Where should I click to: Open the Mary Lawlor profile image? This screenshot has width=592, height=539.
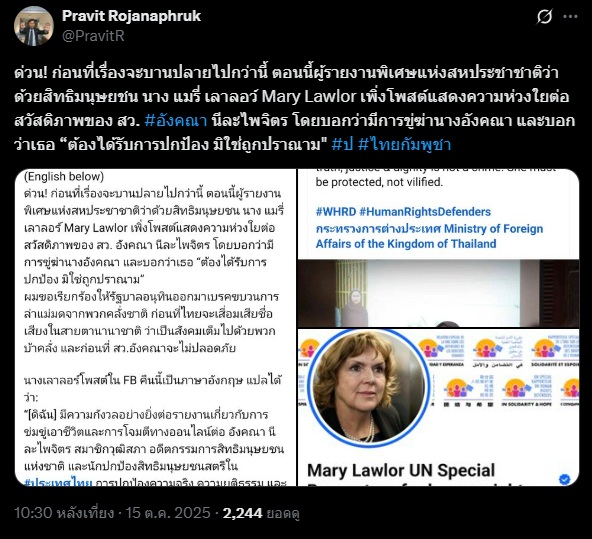point(438,407)
